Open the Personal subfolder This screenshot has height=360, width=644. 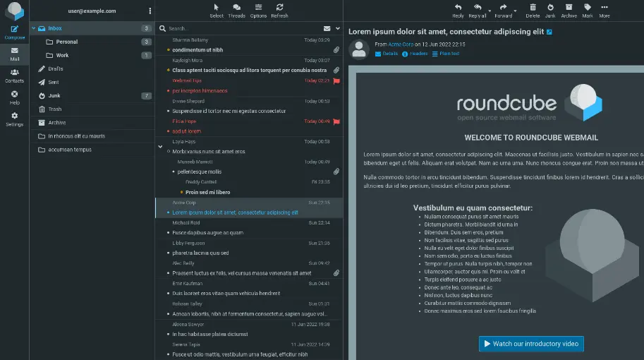click(x=67, y=42)
